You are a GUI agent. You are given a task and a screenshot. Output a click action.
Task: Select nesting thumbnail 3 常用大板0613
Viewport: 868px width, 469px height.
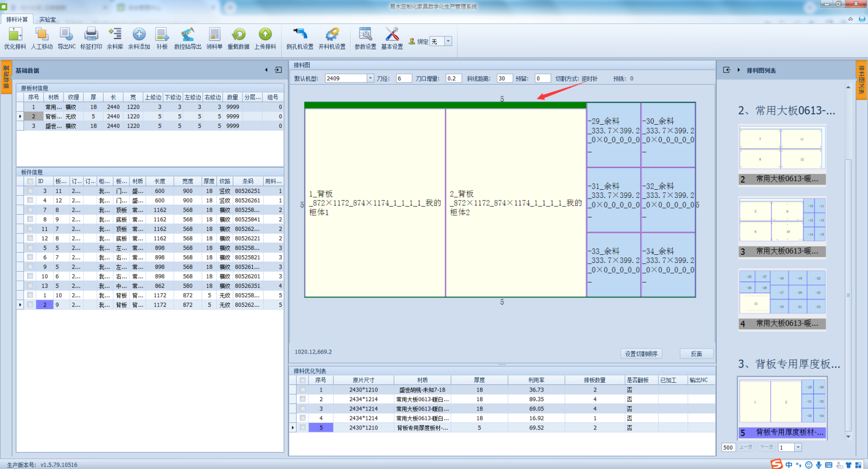[x=782, y=227]
